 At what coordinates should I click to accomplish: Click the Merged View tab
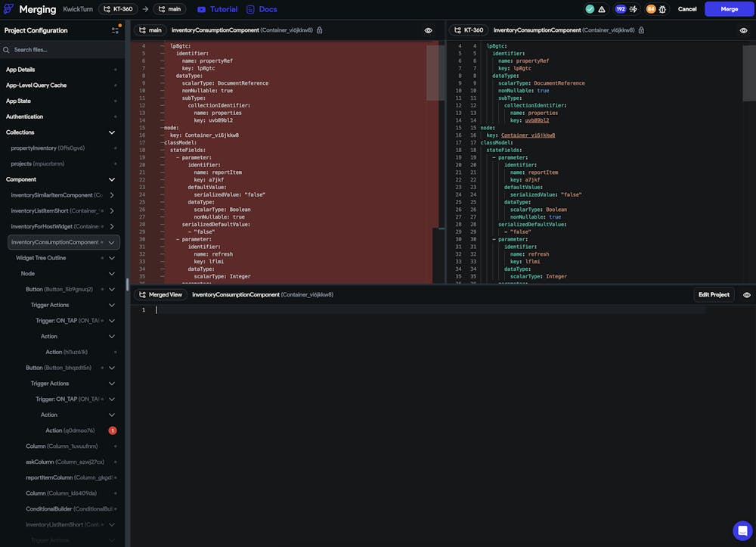pos(160,295)
